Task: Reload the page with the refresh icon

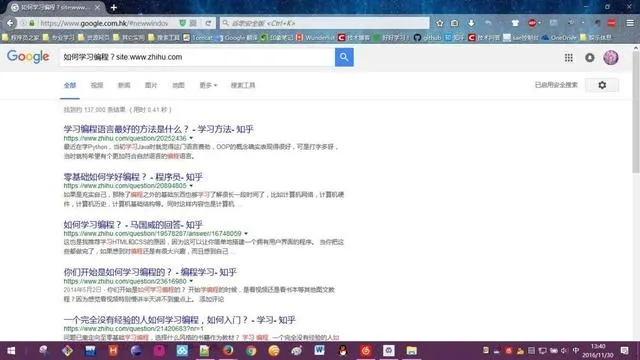Action: (208, 23)
